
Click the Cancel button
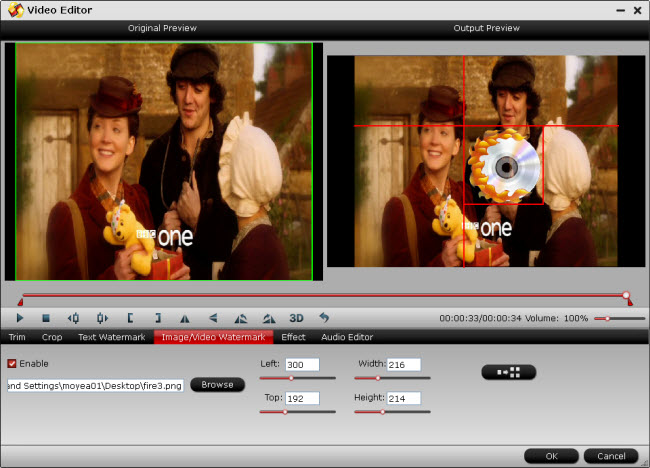[x=611, y=456]
